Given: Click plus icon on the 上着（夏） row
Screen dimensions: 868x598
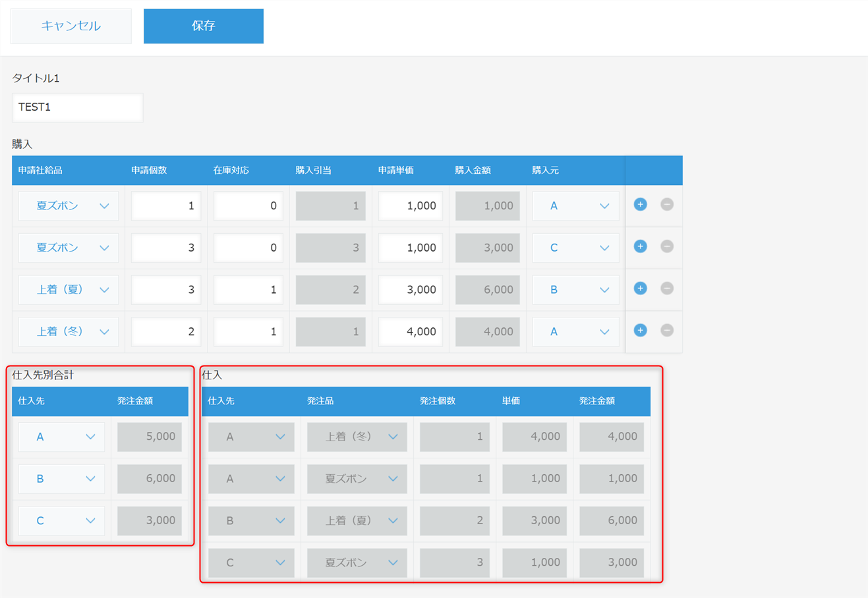Looking at the screenshot, I should [640, 288].
